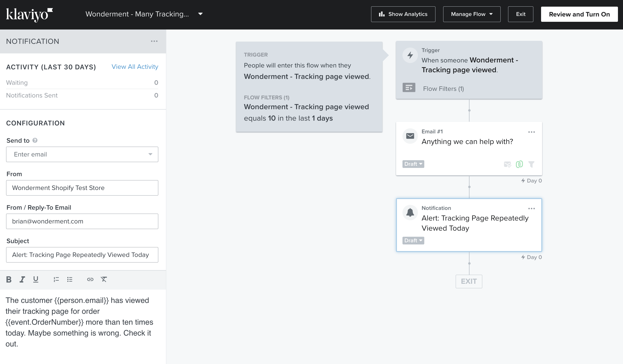Click the Waiting activity row
The image size is (623, 364).
82,83
